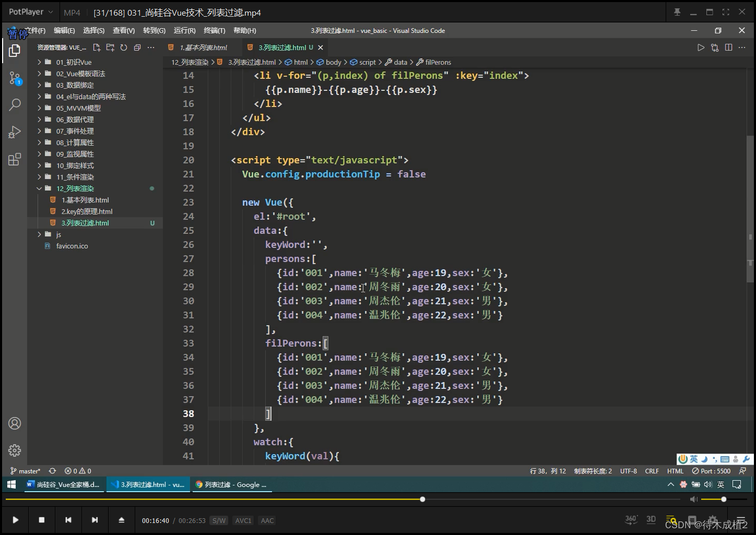The height and width of the screenshot is (535, 756).
Task: Open the Explorer view in activity bar
Action: click(15, 51)
